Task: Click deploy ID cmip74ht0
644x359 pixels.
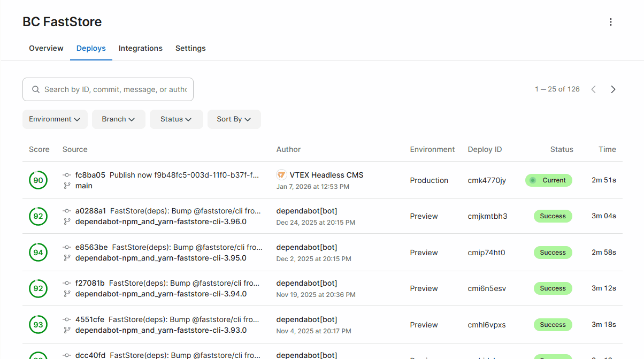Action: tap(486, 253)
